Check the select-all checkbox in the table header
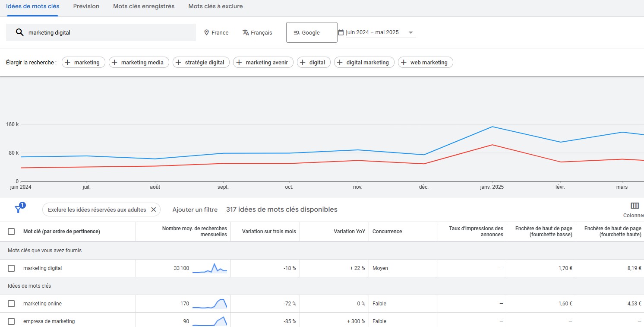 (x=11, y=231)
